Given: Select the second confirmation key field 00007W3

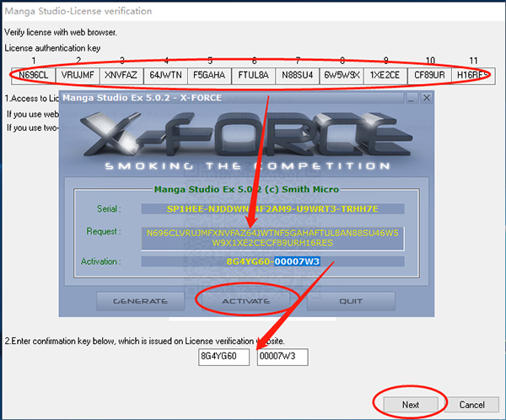Looking at the screenshot, I should pyautogui.click(x=283, y=358).
